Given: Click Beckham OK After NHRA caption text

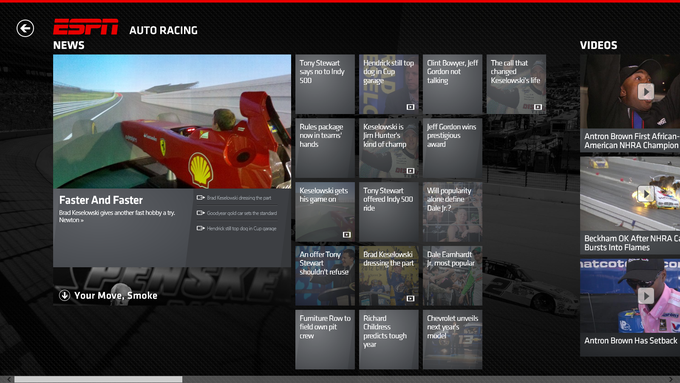Looking at the screenshot, I should 631,243.
